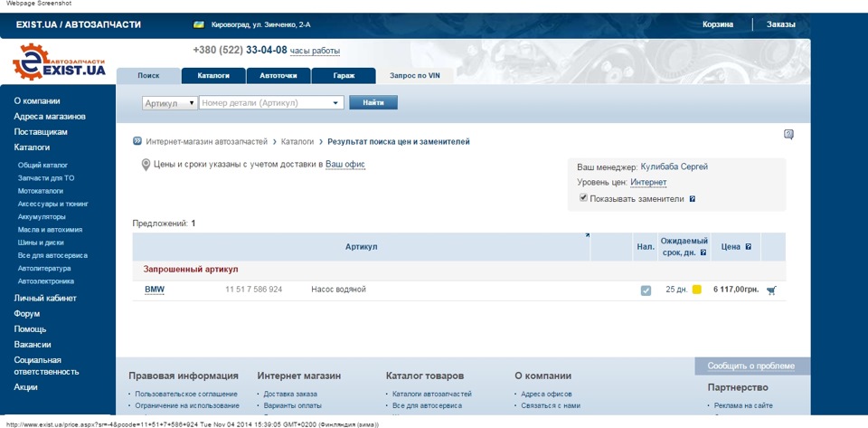
Task: Open Автолитература in sidebar
Action: pos(44,268)
